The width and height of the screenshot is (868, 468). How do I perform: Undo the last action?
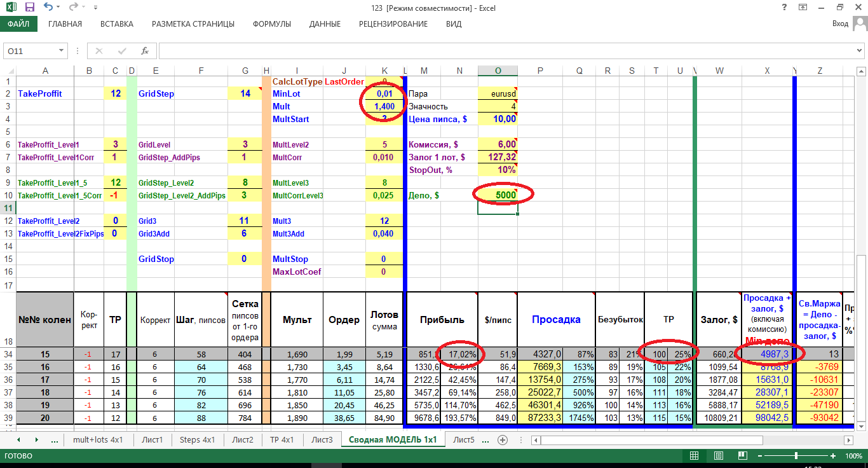point(48,8)
